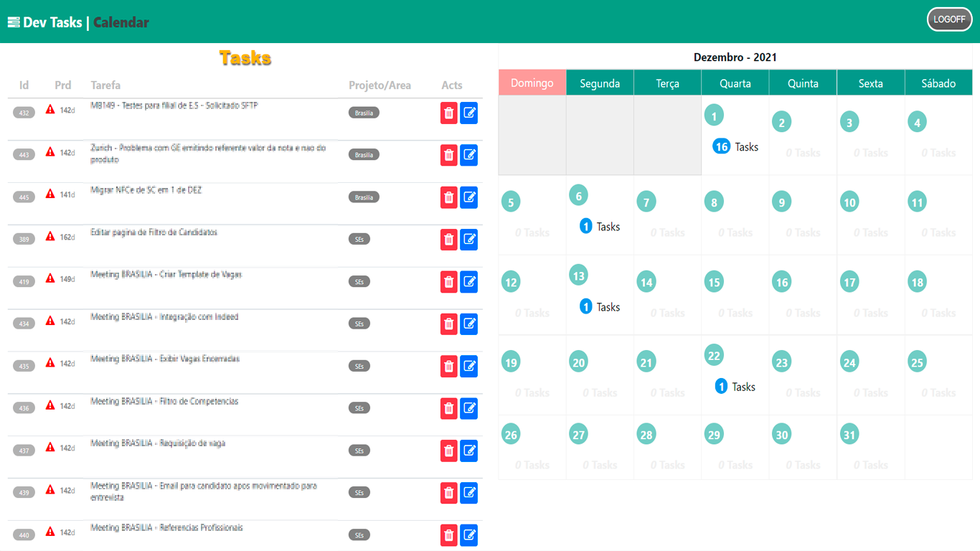980x551 pixels.
Task: Click the Dev Tasks list icon in header
Action: click(x=14, y=22)
